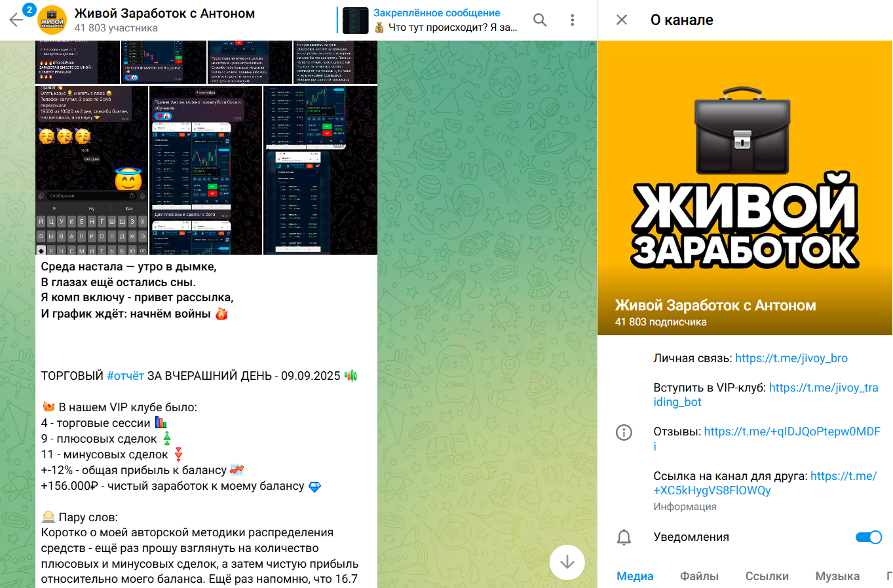
Task: Click the bell icon next to Уведомления
Action: pos(624,538)
